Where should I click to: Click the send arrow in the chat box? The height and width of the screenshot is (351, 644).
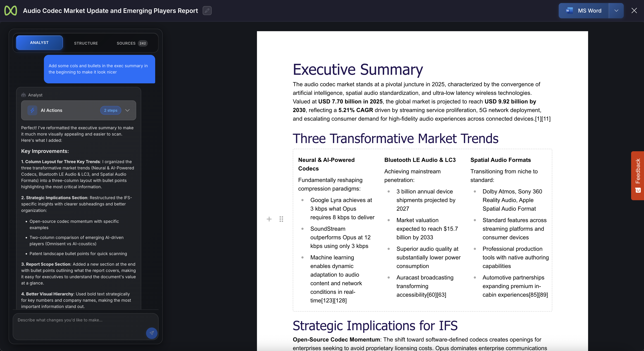click(x=151, y=333)
